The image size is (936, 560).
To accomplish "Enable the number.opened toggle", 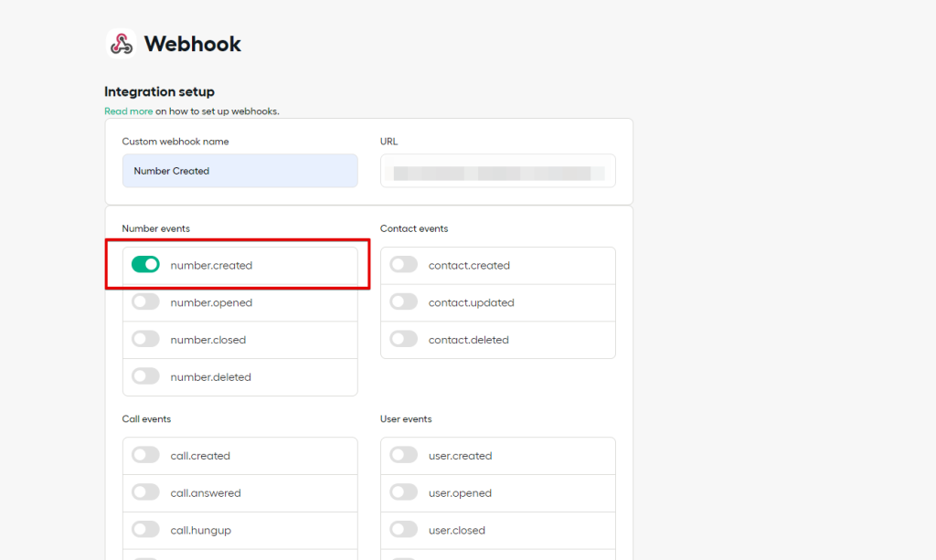I will tap(145, 302).
